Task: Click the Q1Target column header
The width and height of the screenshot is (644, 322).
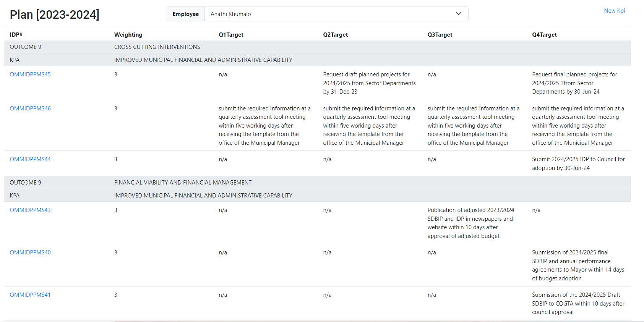Action: [231, 35]
